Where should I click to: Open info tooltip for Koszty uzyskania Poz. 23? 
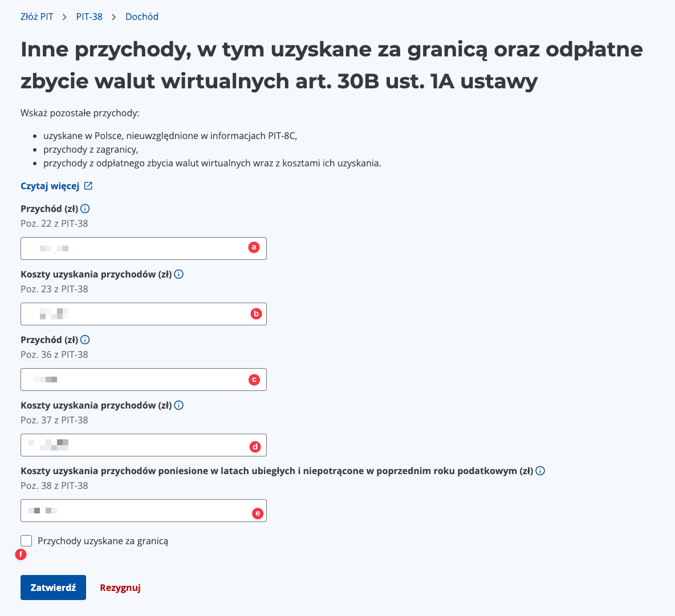179,274
